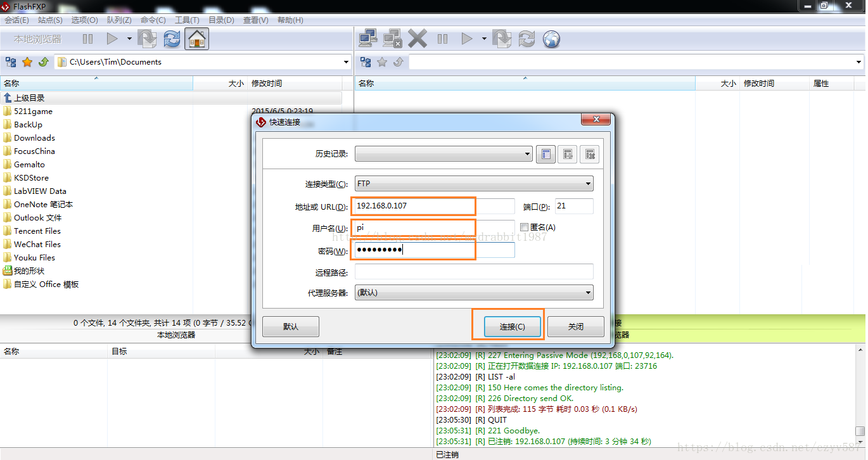Toggle the local folder tree icon
868x460 pixels.
tap(11, 62)
